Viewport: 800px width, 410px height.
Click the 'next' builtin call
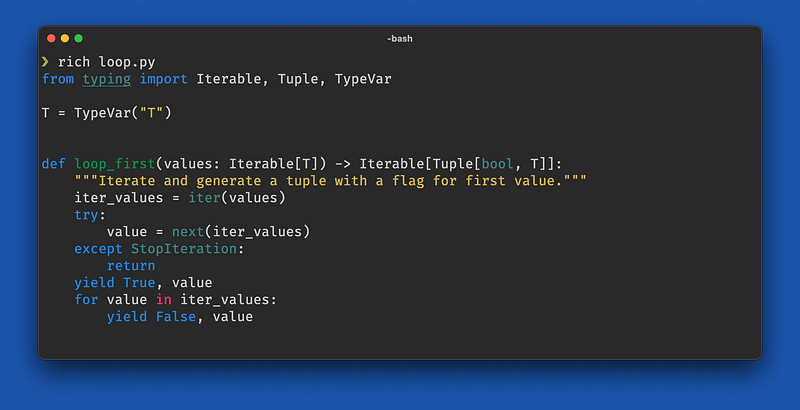pyautogui.click(x=188, y=232)
